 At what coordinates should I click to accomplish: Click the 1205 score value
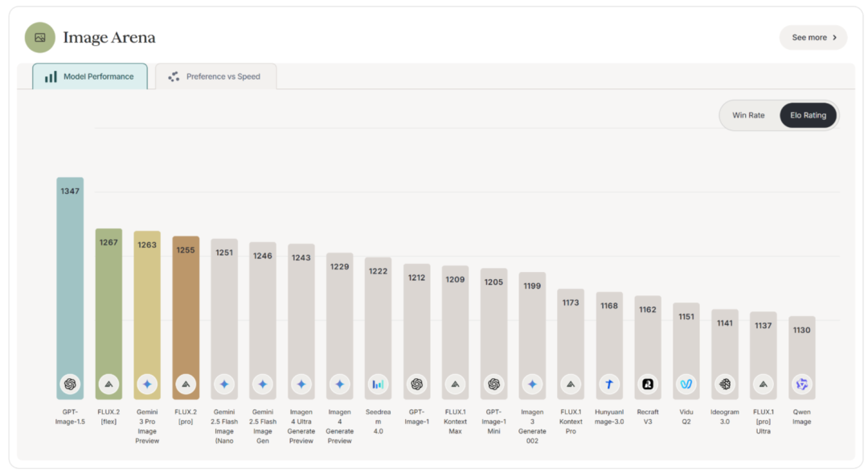pyautogui.click(x=493, y=282)
